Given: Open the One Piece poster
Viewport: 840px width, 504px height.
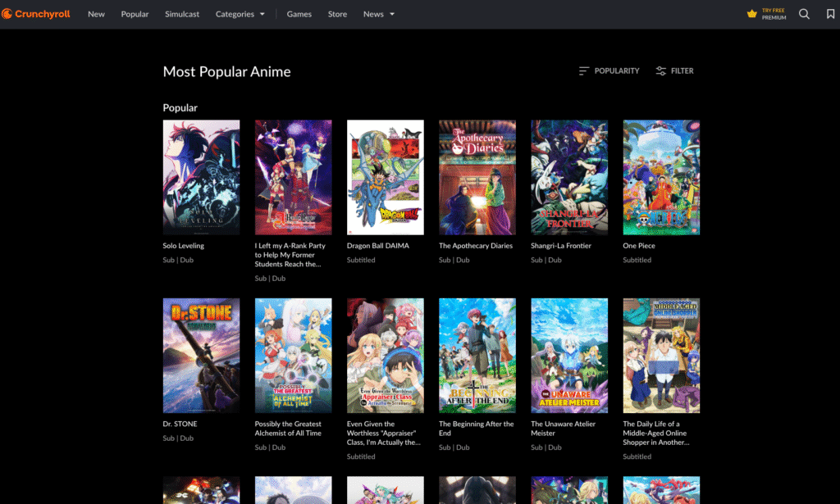Looking at the screenshot, I should tap(662, 177).
